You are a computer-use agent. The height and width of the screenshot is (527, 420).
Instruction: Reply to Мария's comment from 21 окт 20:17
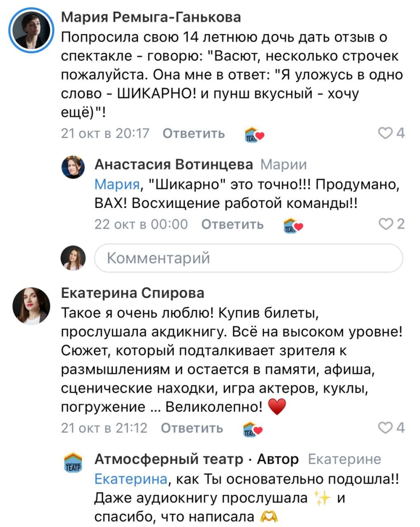point(193,133)
